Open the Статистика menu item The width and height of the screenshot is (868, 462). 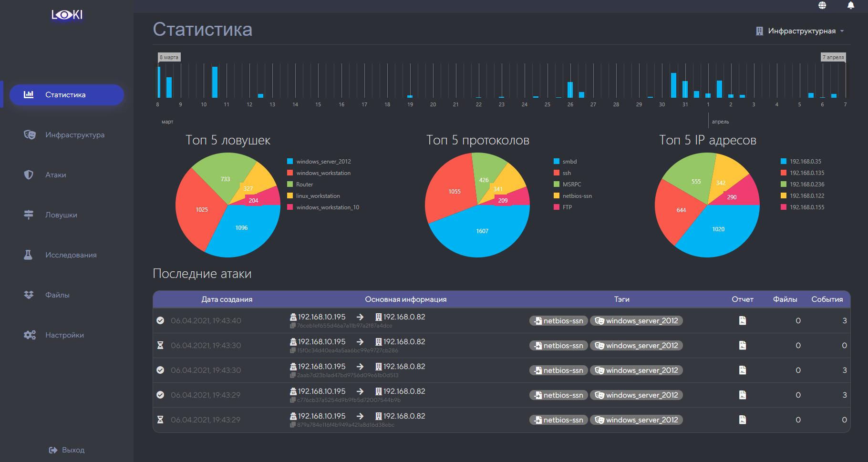[67, 95]
